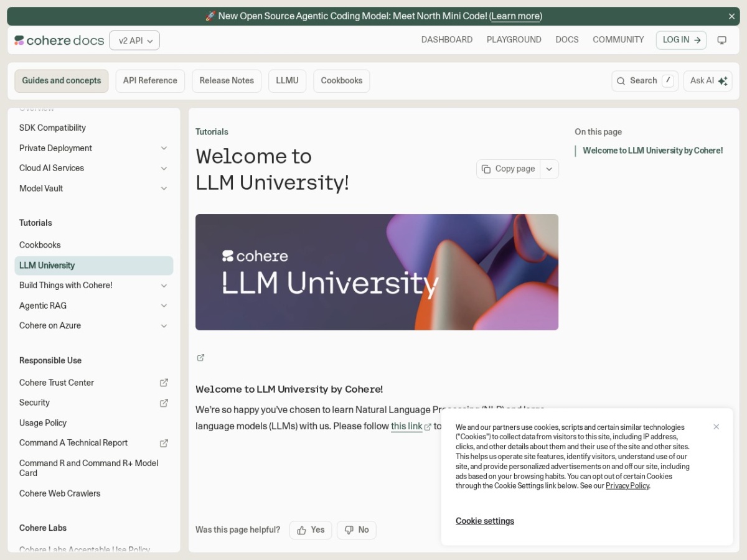
Task: Expand Agentic RAG section
Action: [164, 306]
